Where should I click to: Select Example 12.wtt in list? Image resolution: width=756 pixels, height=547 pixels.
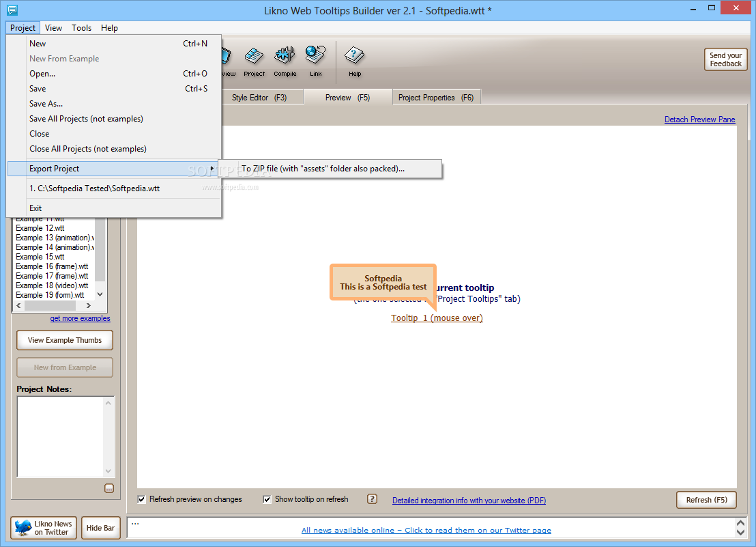tap(40, 228)
